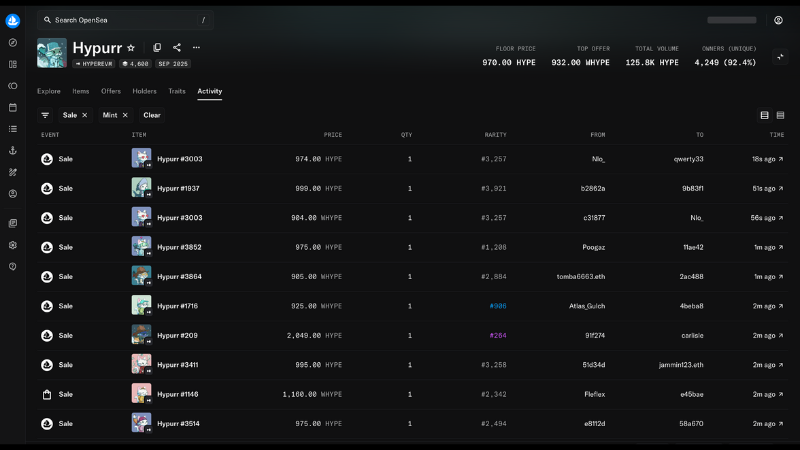This screenshot has width=800, height=450.
Task: Copy the Hypurr collection address
Action: (157, 47)
